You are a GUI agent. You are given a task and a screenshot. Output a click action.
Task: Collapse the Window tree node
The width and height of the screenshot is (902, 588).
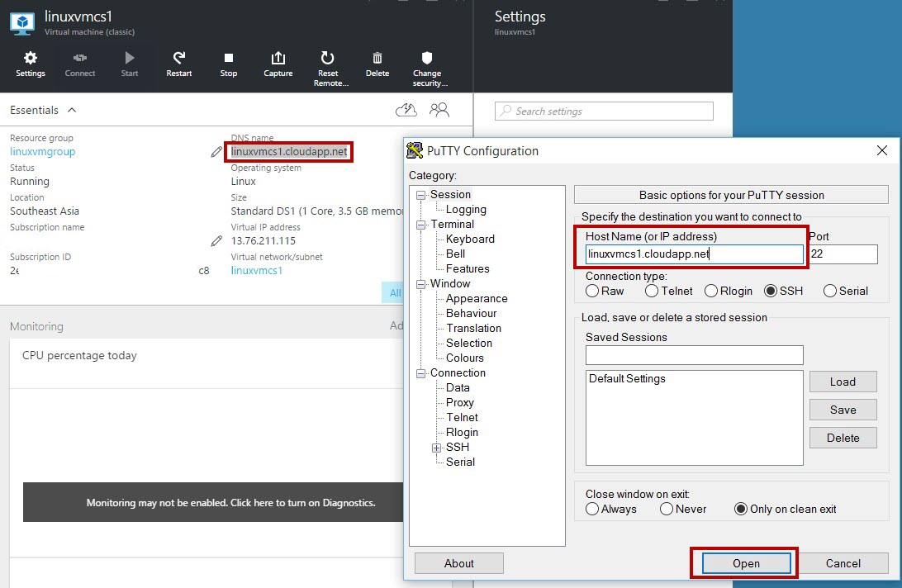[421, 284]
